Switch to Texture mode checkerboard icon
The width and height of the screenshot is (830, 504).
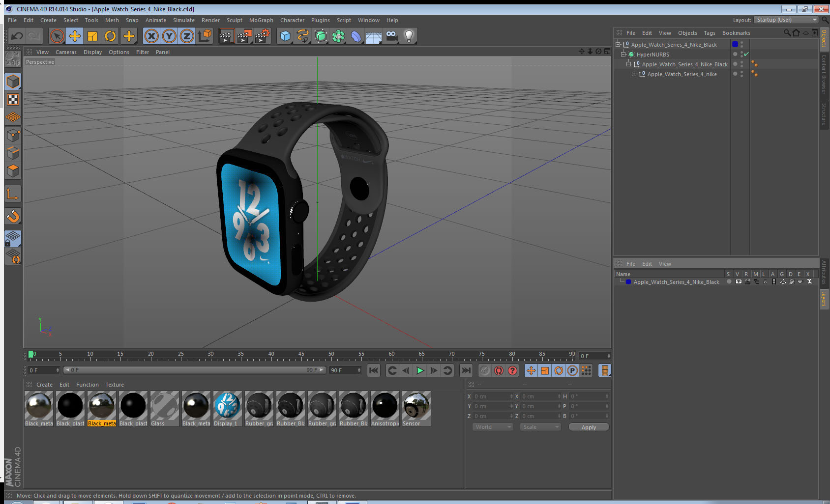pyautogui.click(x=13, y=100)
